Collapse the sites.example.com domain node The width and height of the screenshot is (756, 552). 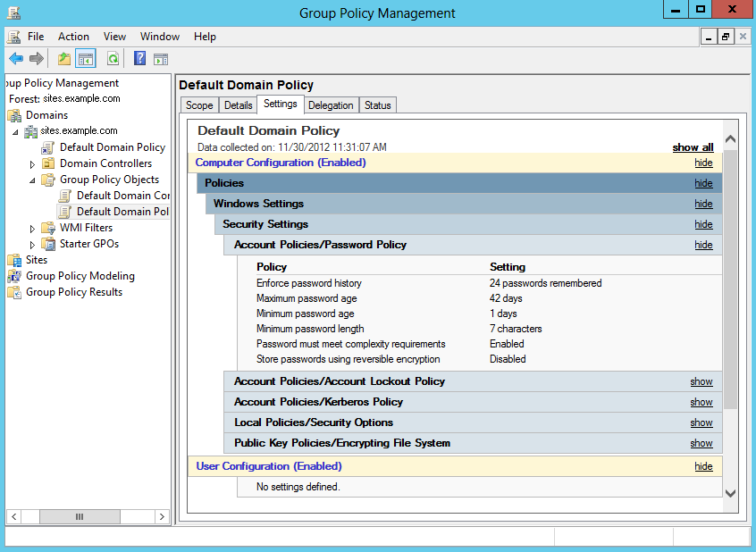[15, 131]
